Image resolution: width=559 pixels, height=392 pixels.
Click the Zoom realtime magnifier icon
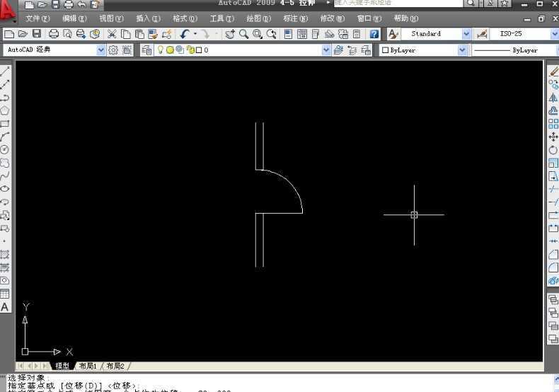[x=244, y=34]
